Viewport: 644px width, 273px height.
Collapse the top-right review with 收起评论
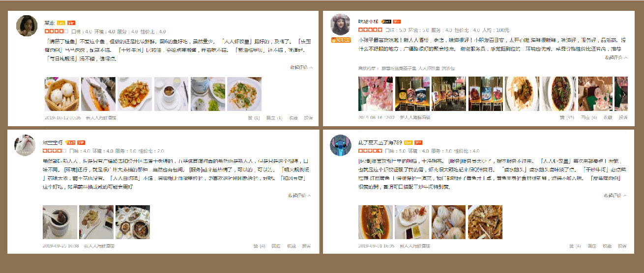pos(615,58)
